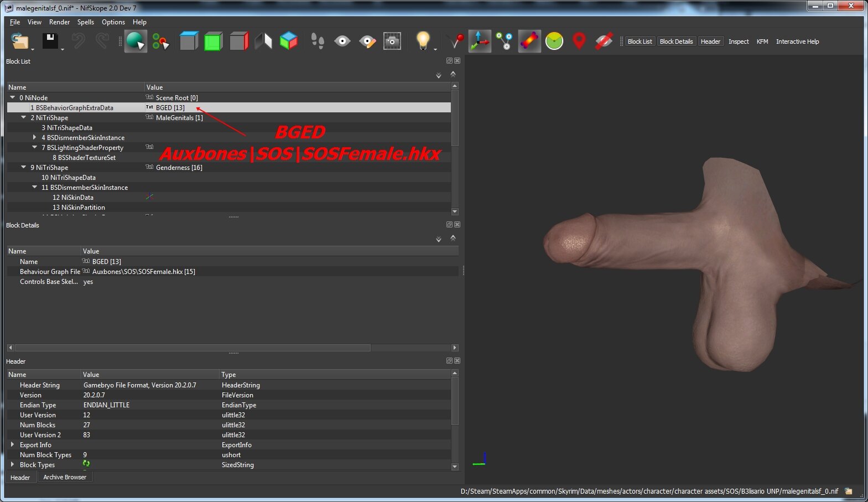Open the Options menu
This screenshot has height=502, width=868.
tap(113, 22)
